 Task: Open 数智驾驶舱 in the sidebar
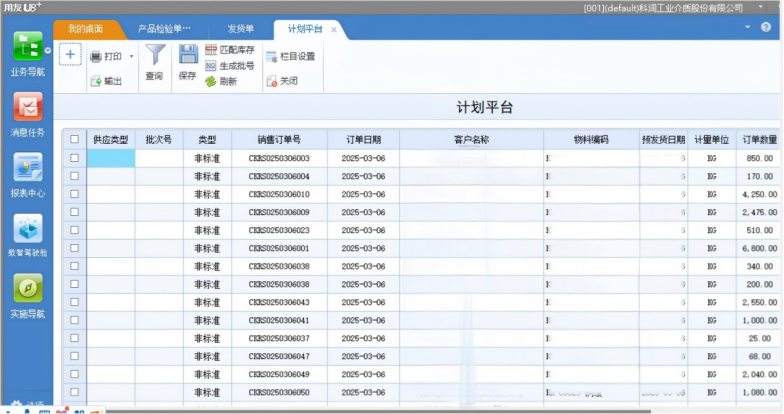28,228
